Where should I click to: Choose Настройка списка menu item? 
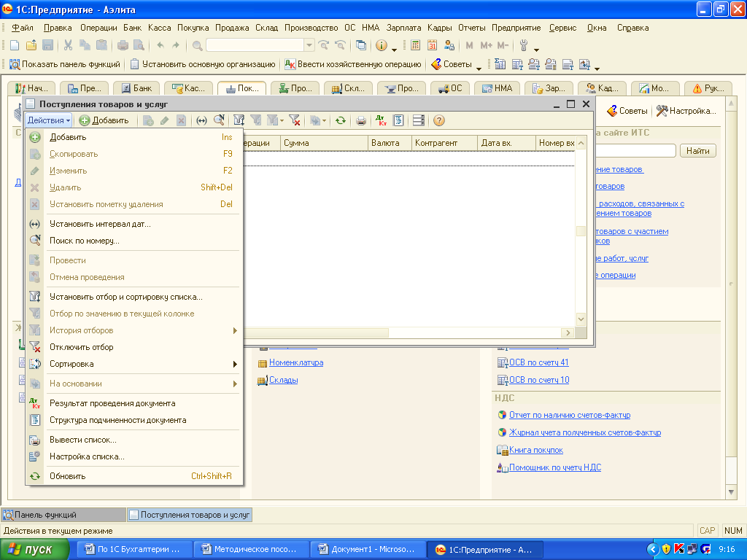click(134, 456)
